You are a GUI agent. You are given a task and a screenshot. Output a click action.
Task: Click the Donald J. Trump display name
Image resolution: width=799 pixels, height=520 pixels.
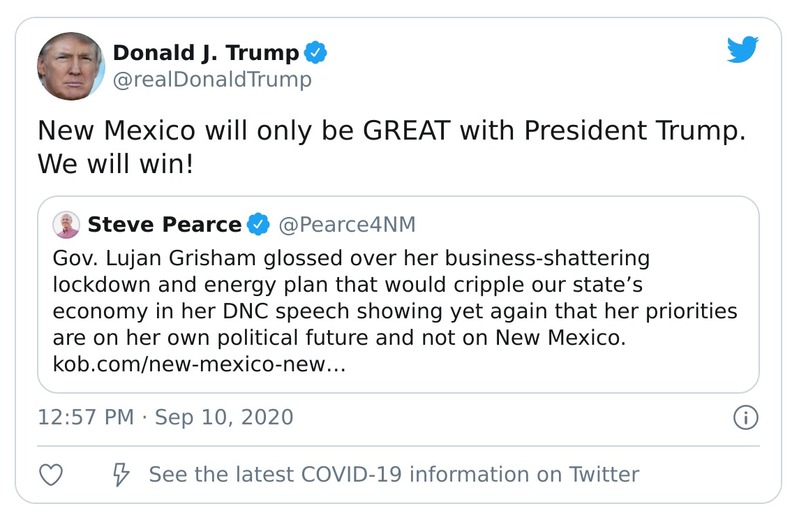click(x=205, y=53)
